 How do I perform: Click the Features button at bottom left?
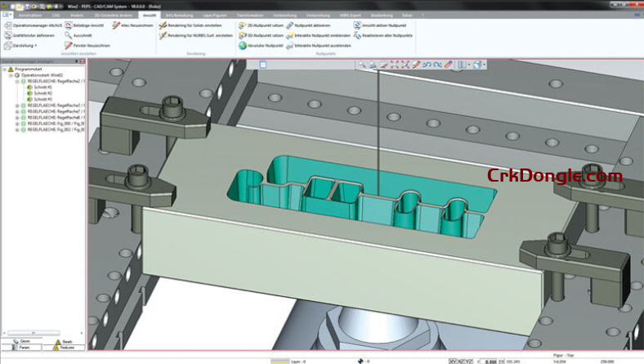(x=64, y=348)
